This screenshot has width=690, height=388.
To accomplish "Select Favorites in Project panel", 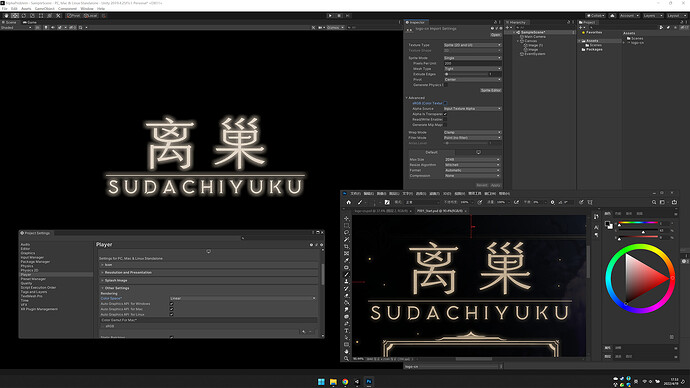I will (x=593, y=33).
